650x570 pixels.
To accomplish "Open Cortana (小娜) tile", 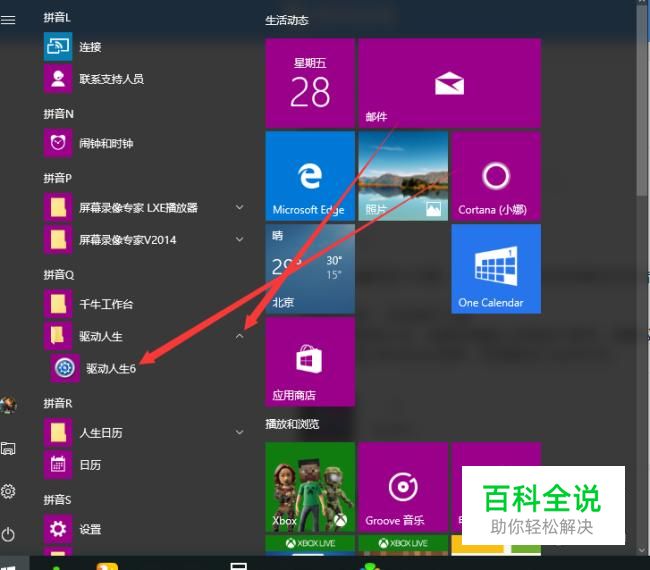I will (496, 176).
